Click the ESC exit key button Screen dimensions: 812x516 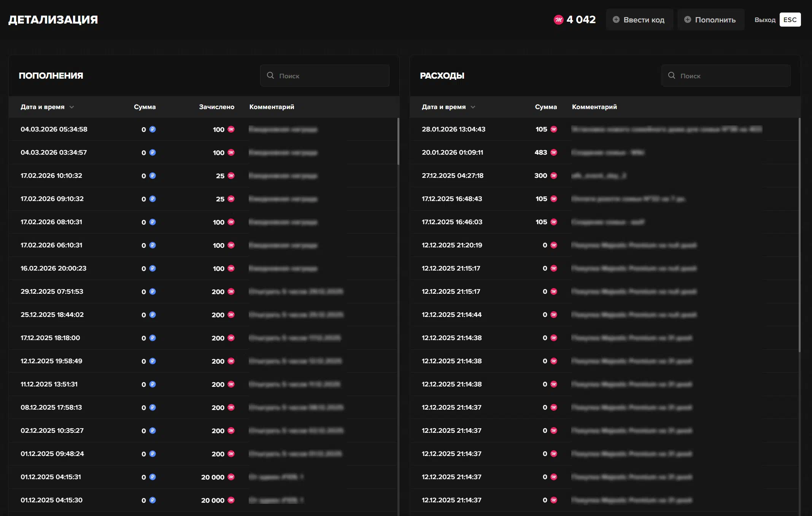[x=790, y=20]
